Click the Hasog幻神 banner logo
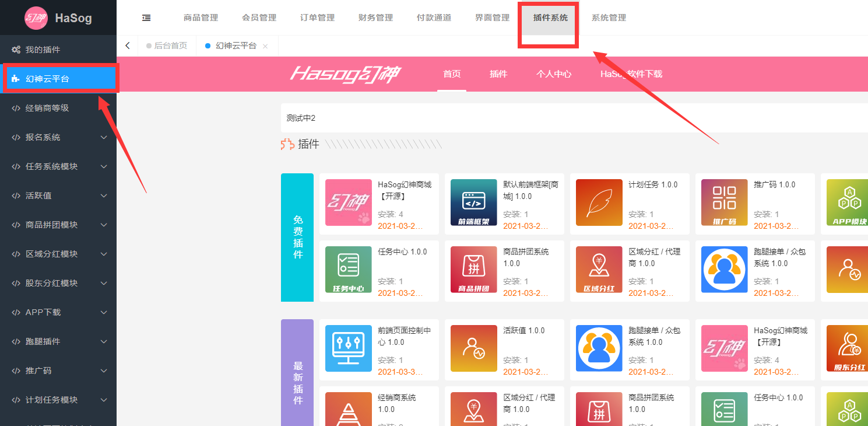The width and height of the screenshot is (868, 426). (x=345, y=74)
